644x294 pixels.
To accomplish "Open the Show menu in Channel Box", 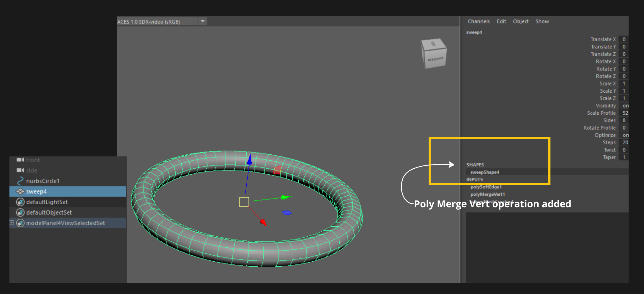I will [x=542, y=21].
